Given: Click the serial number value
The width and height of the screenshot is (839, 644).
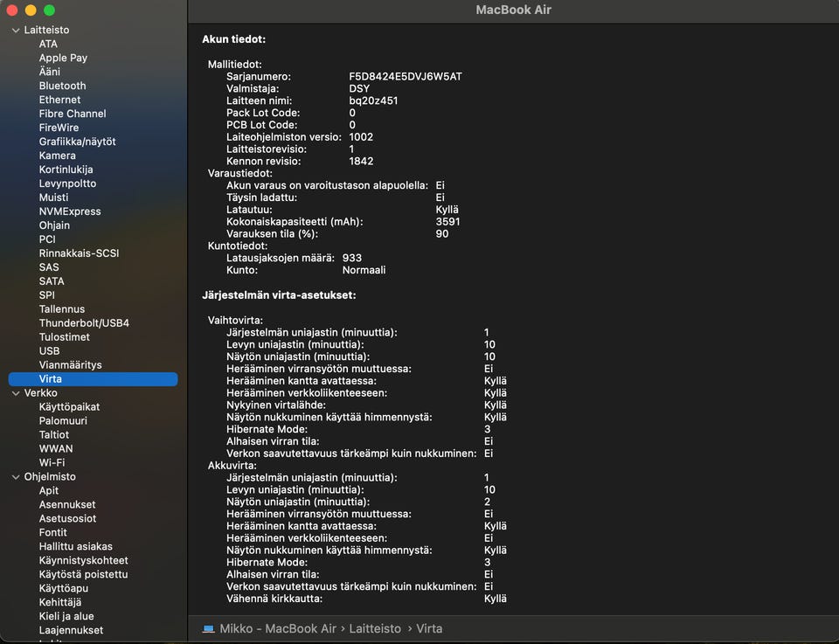Looking at the screenshot, I should coord(406,77).
